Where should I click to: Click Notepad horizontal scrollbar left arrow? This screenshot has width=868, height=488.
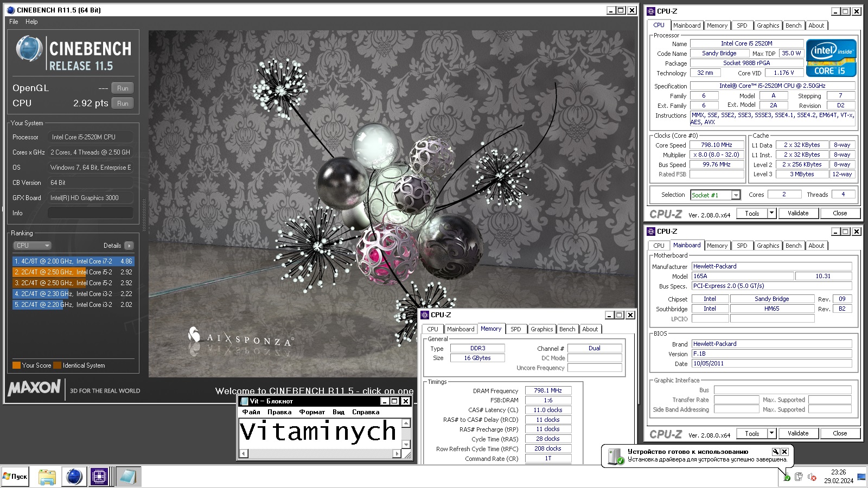point(244,453)
